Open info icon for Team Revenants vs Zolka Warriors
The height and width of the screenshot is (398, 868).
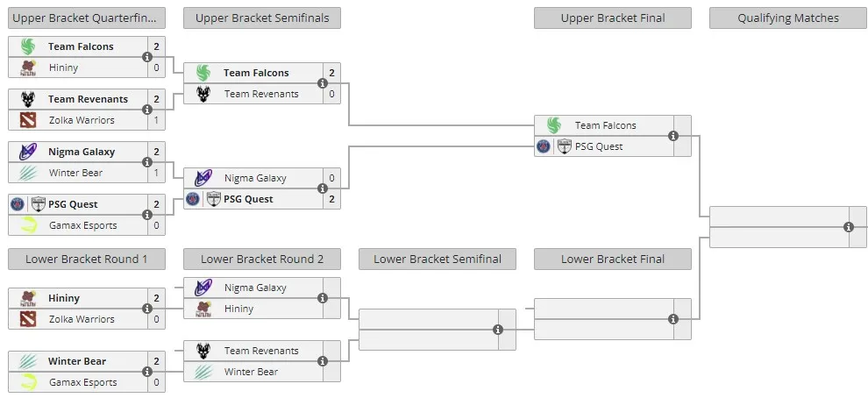click(x=147, y=110)
